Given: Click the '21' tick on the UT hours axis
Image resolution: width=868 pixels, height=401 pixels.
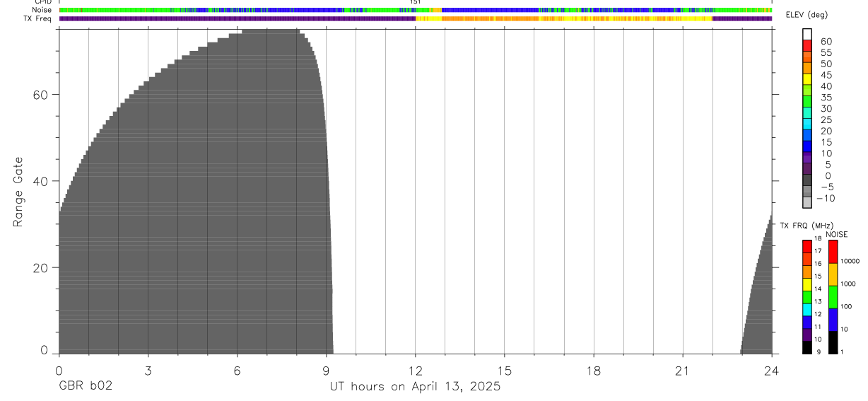Looking at the screenshot, I should 683,370.
